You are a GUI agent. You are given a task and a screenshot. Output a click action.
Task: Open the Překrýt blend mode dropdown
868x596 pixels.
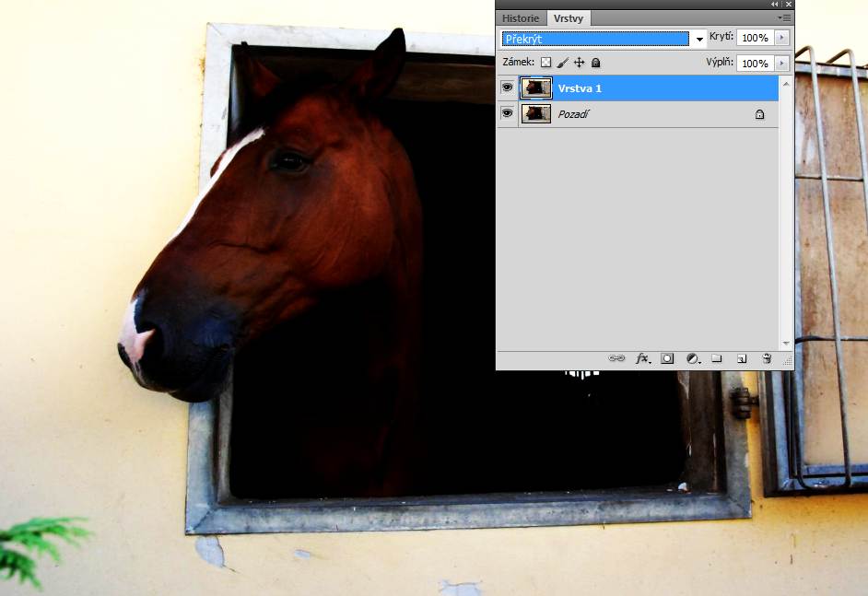pyautogui.click(x=700, y=39)
